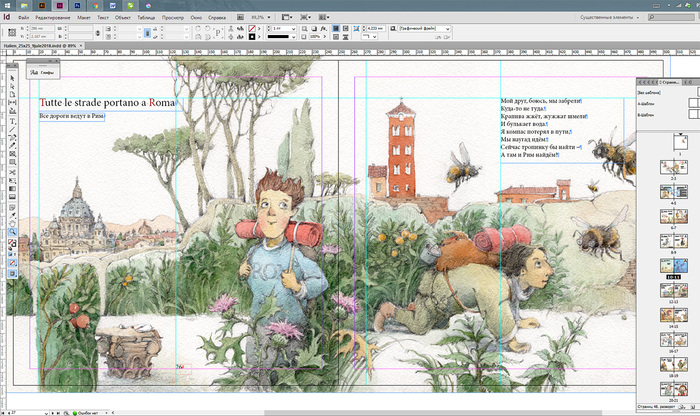Viewport: 700px width, 416px height.
Task: Open the Файл menu
Action: [x=22, y=18]
